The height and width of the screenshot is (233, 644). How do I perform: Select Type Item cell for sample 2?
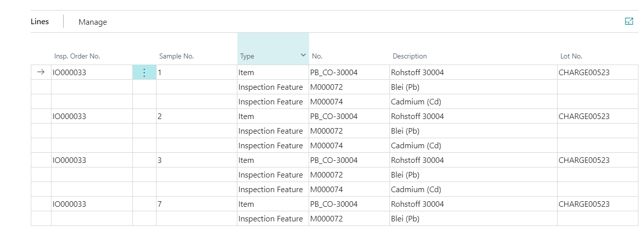273,116
